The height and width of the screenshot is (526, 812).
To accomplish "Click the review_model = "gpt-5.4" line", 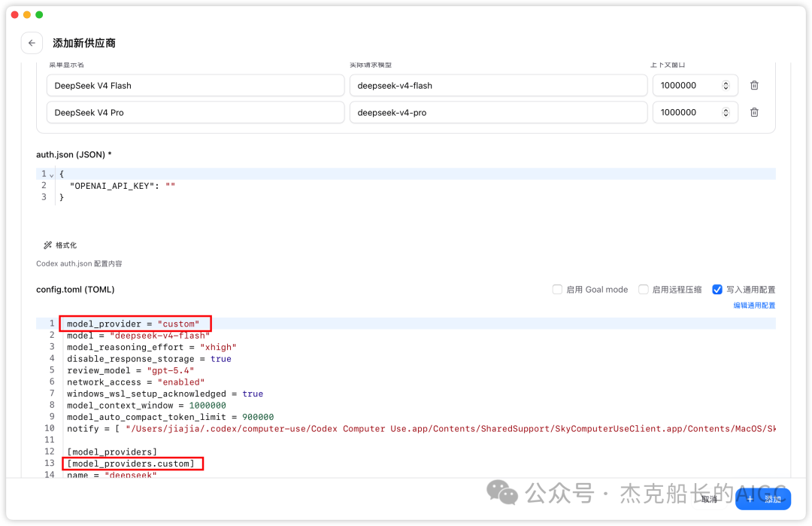I will pos(131,370).
